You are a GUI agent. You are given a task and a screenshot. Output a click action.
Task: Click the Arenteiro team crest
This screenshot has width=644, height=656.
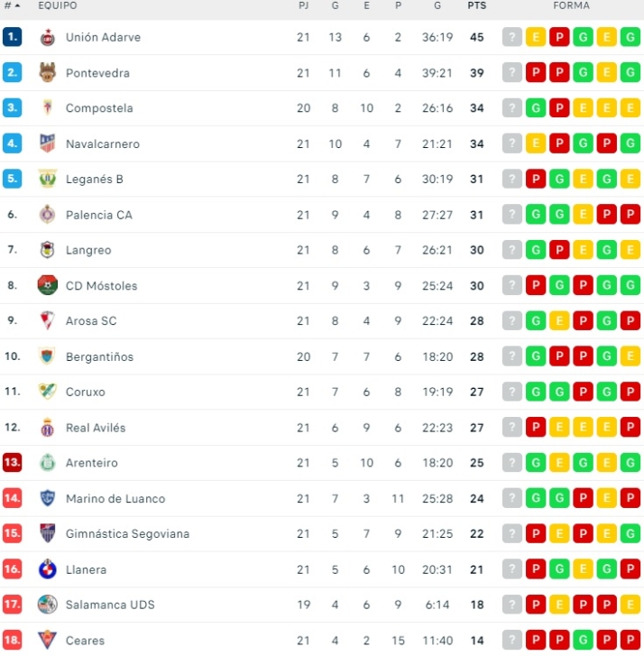48,463
